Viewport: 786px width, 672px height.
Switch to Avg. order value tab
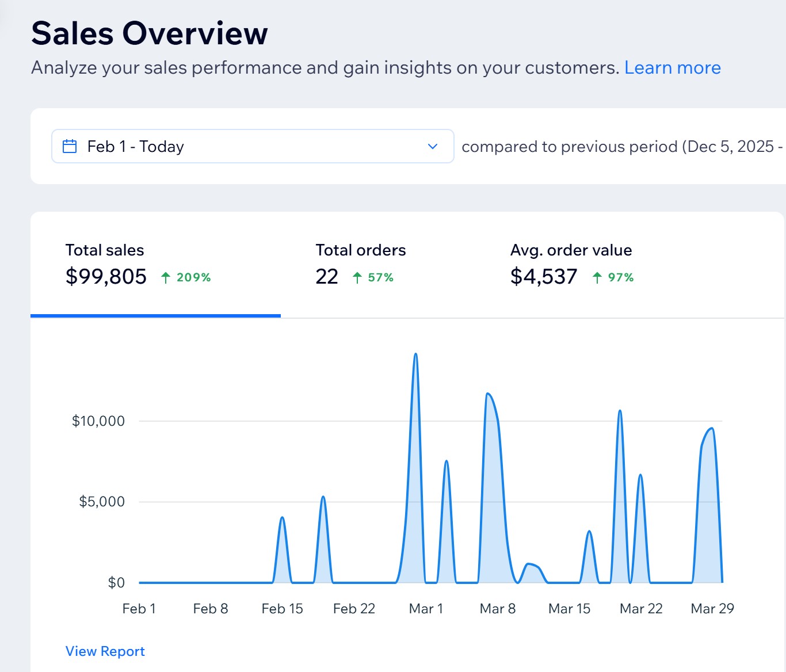tap(571, 265)
